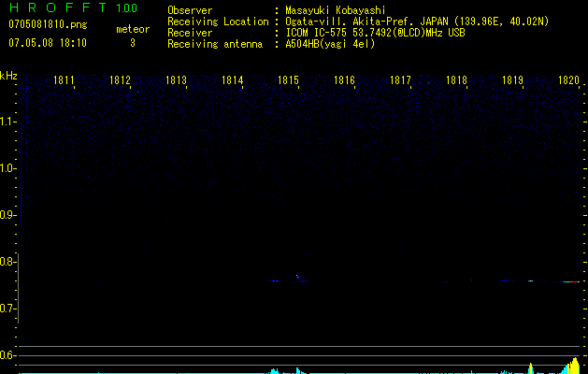The width and height of the screenshot is (588, 374).
Task: Click the observer name Masayuki Kobayashi
Action: click(336, 10)
